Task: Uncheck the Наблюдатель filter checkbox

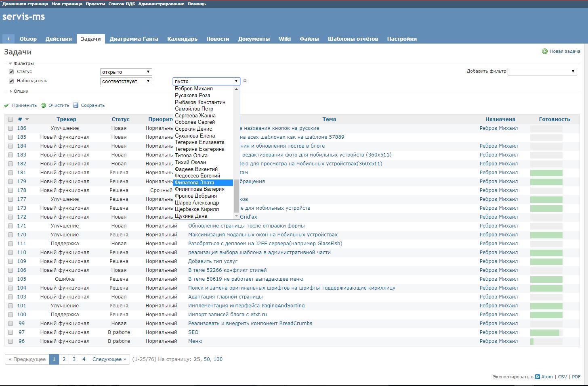Action: coord(11,81)
